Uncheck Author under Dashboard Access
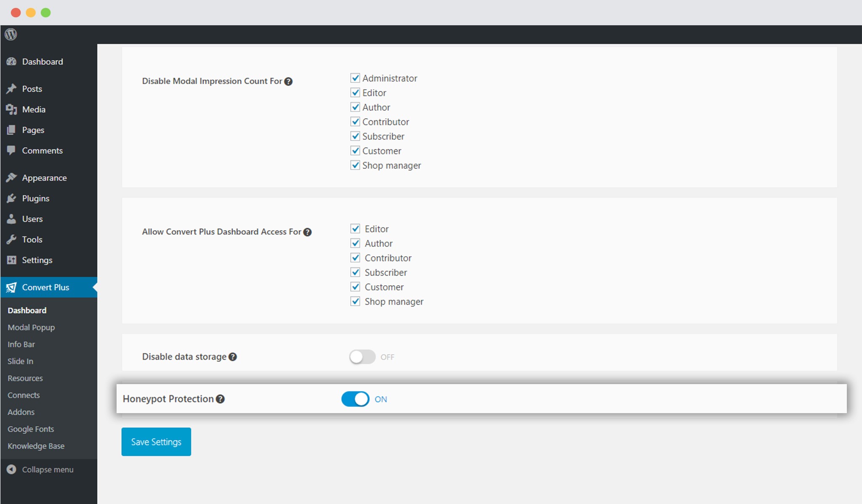The height and width of the screenshot is (504, 862). coord(355,243)
